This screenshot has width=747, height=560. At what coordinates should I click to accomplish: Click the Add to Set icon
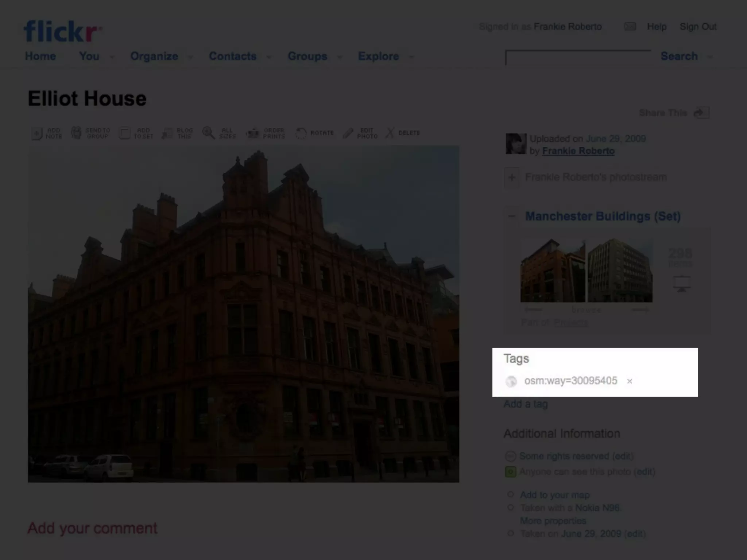click(x=125, y=133)
